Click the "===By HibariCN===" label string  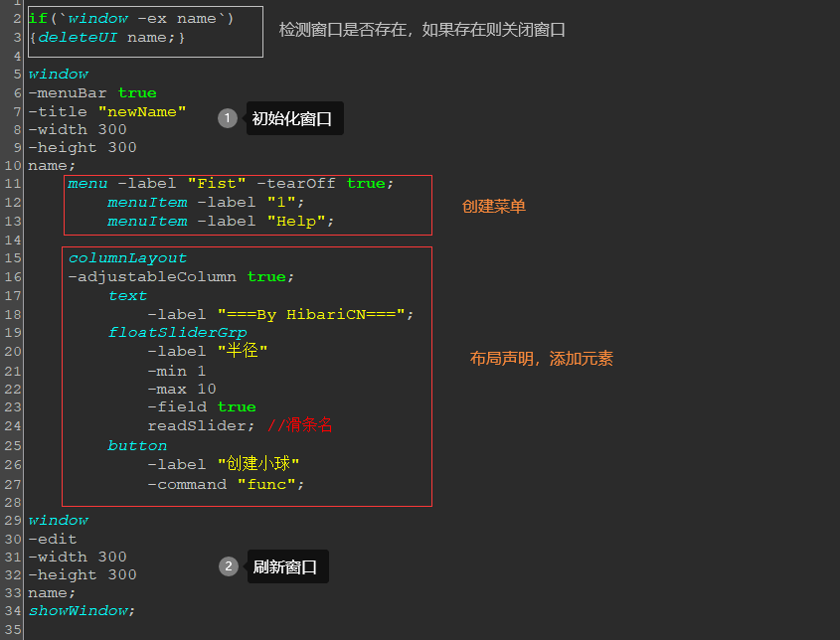coord(311,314)
